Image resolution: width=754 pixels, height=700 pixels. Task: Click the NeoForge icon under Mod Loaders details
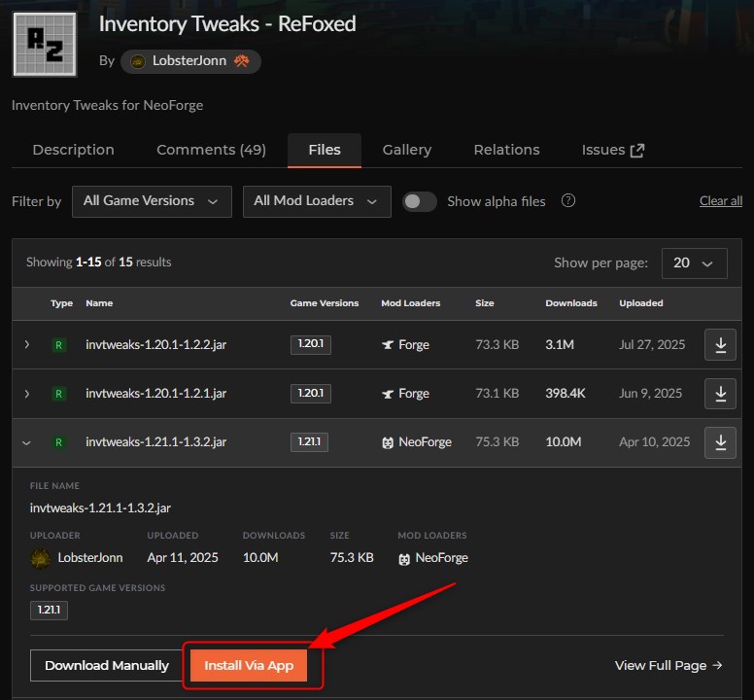404,559
